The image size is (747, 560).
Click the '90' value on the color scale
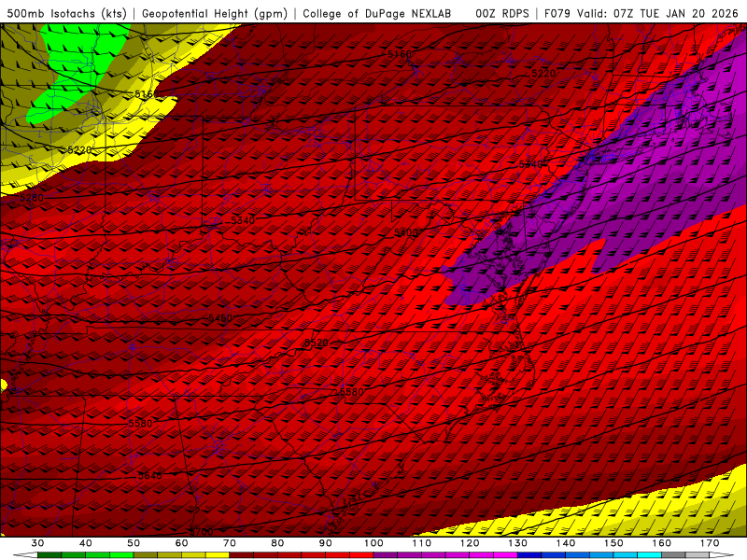click(326, 543)
